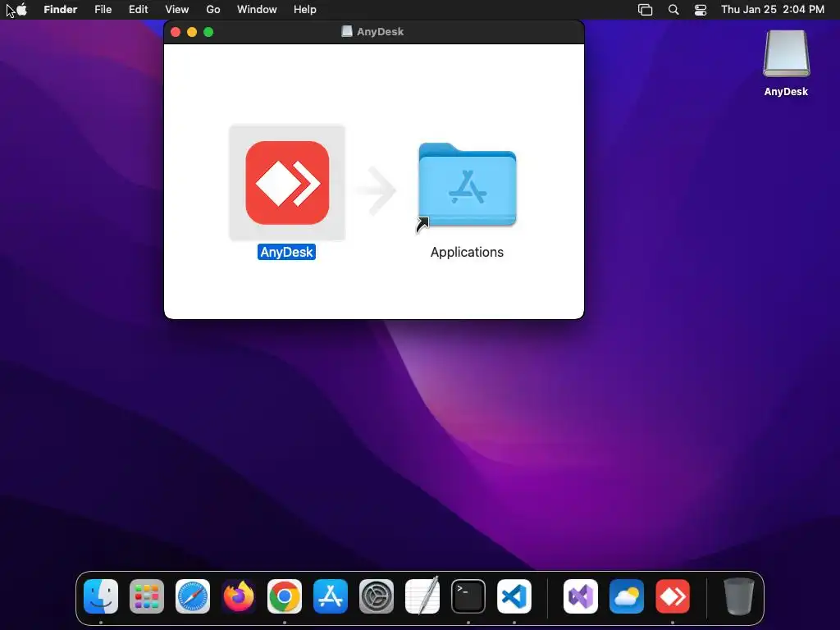Open the View menu

click(177, 10)
